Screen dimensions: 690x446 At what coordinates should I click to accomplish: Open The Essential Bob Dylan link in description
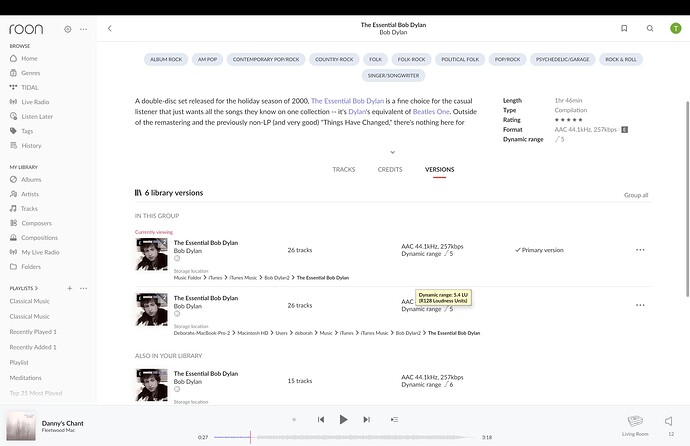coord(347,101)
